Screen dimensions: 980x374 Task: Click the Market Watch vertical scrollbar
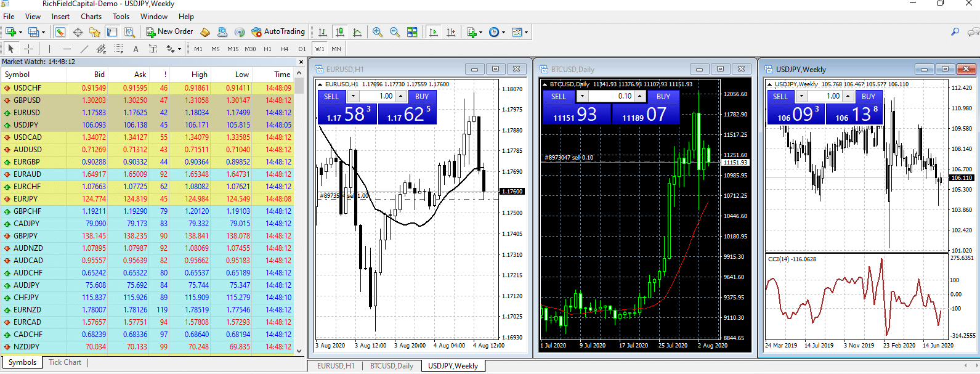pyautogui.click(x=299, y=209)
